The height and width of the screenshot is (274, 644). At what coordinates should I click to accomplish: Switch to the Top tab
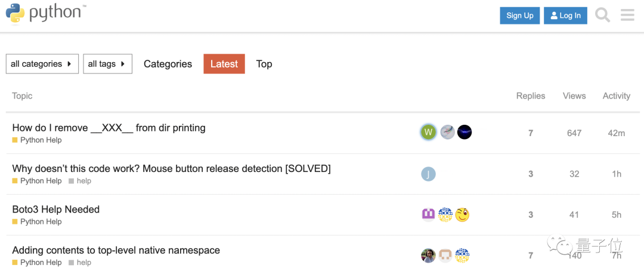(264, 64)
